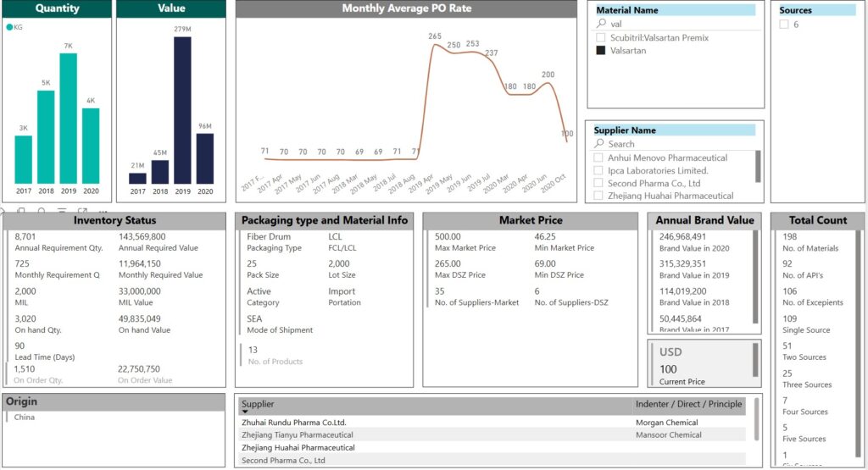The height and width of the screenshot is (470, 868).
Task: Click the Monthly Average PO Rate title
Action: coord(407,8)
